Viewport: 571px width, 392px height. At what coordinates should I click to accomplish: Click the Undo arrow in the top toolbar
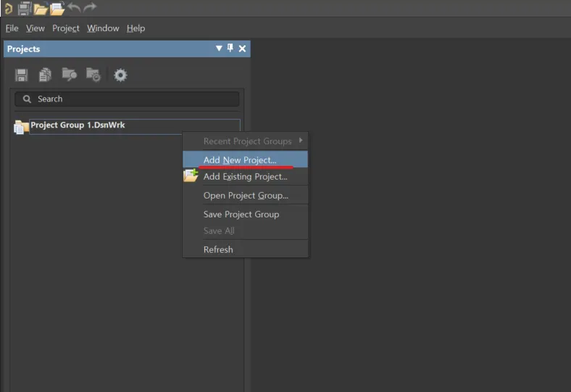[74, 7]
